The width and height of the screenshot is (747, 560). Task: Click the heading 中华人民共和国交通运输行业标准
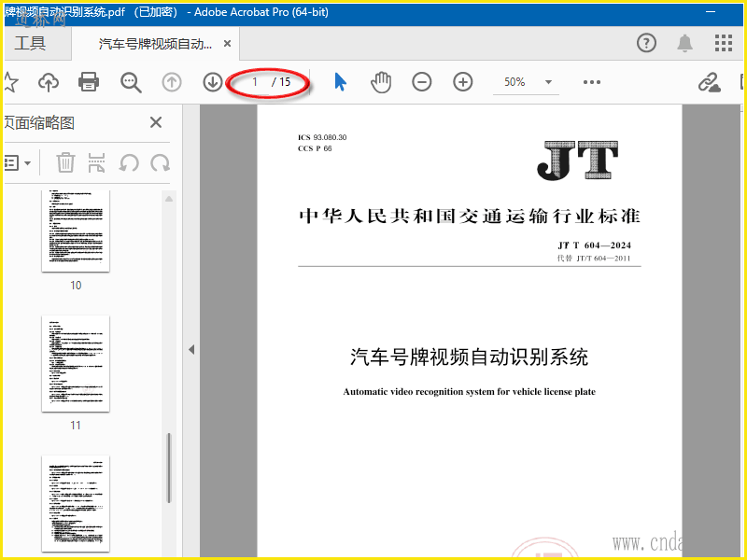pos(470,217)
